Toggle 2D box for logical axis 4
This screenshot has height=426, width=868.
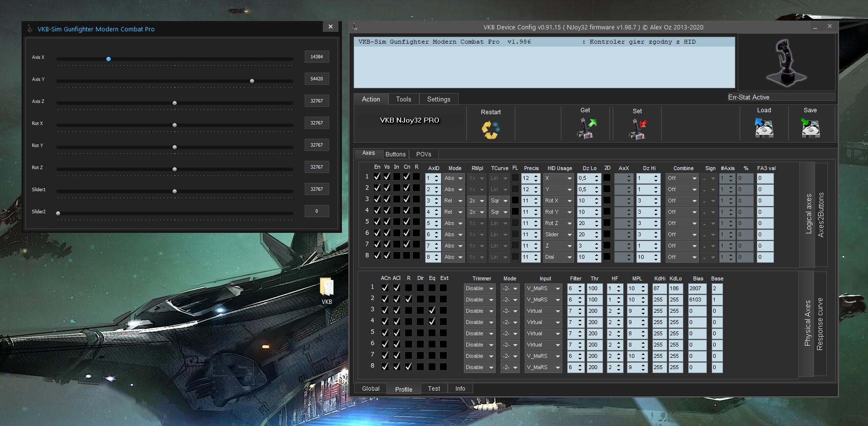pyautogui.click(x=607, y=211)
